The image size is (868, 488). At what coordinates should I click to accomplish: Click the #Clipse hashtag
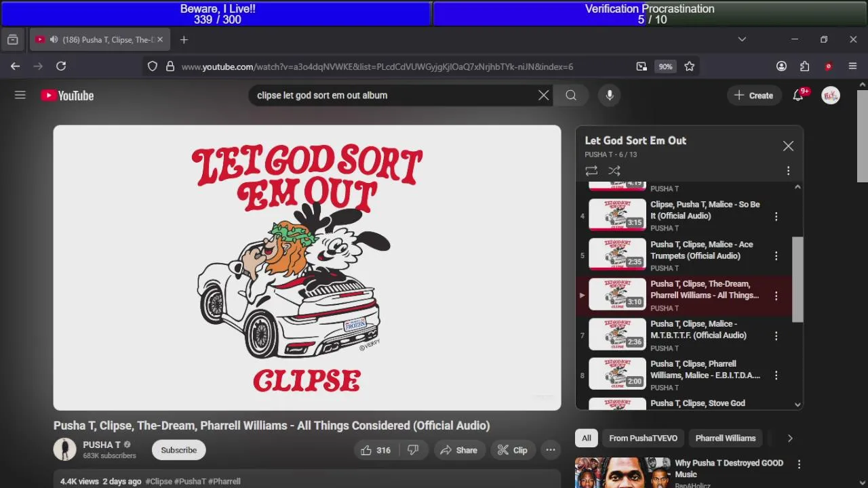pyautogui.click(x=159, y=482)
